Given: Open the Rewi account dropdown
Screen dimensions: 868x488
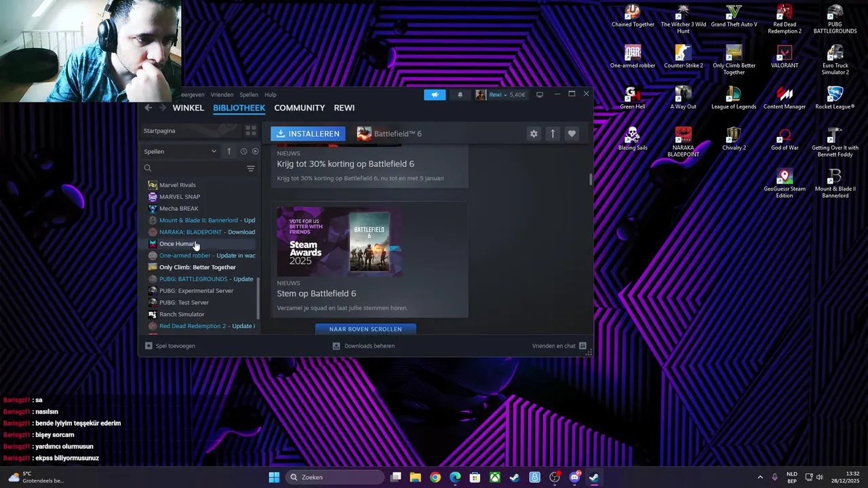Looking at the screenshot, I should [500, 95].
